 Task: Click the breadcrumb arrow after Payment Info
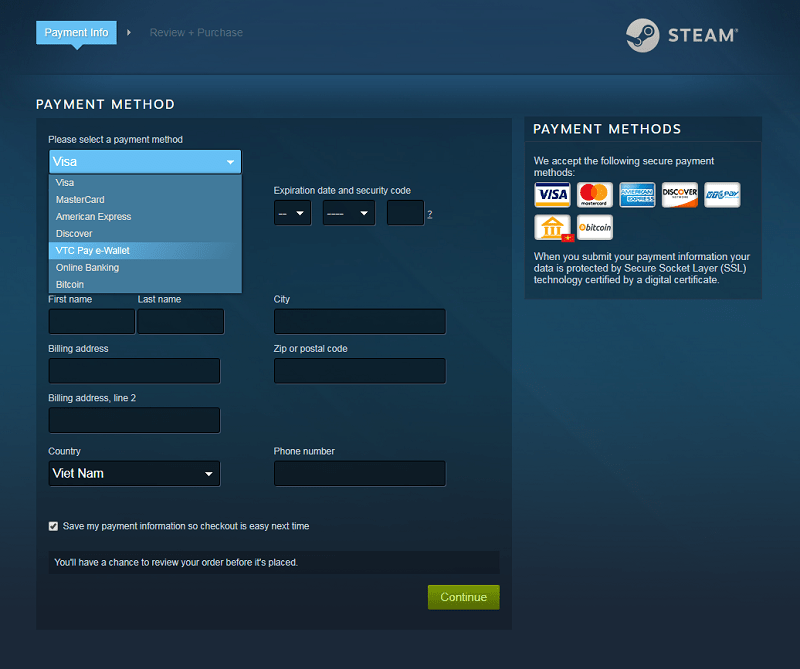coord(129,33)
